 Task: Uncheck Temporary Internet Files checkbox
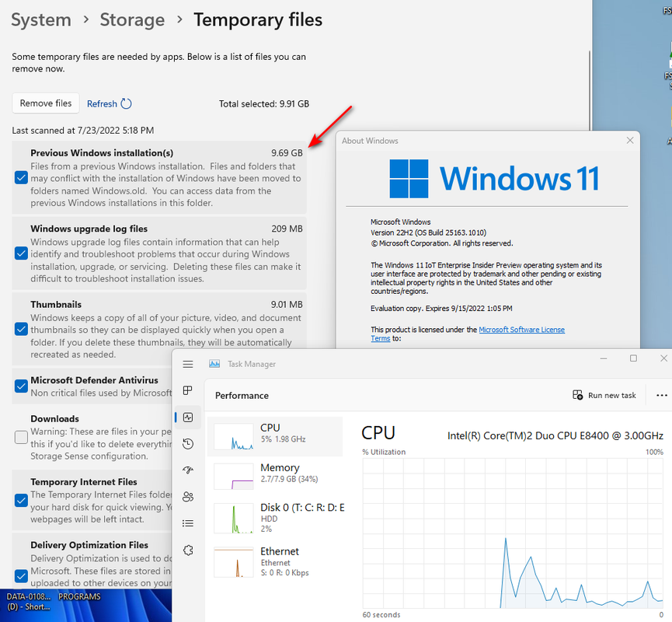click(x=21, y=501)
